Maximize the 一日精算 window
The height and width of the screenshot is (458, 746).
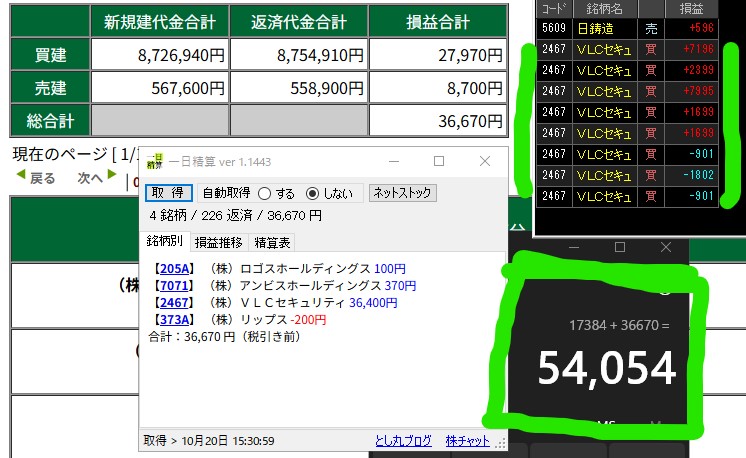438,161
